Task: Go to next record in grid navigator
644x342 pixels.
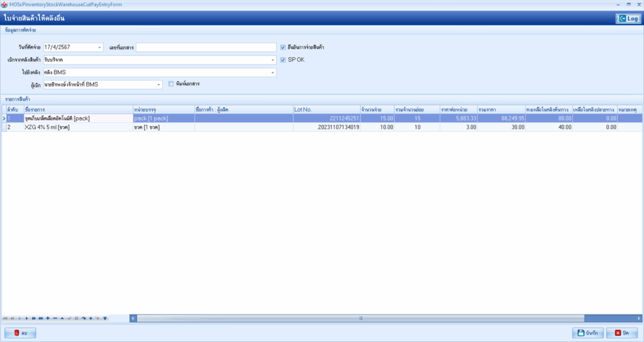Action: coord(27,318)
